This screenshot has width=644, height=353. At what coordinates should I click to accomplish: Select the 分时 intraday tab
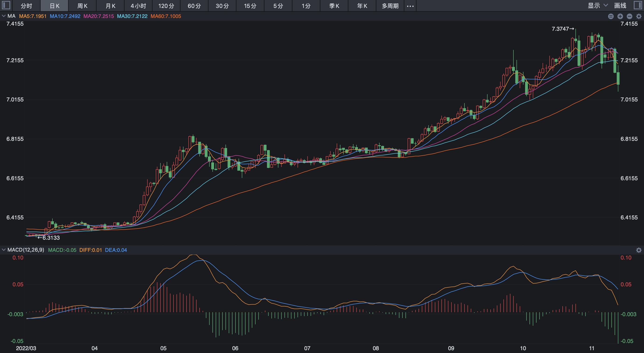[26, 6]
